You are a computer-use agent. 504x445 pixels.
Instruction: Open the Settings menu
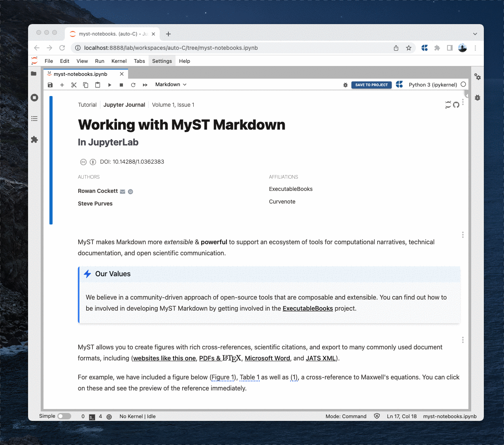162,61
